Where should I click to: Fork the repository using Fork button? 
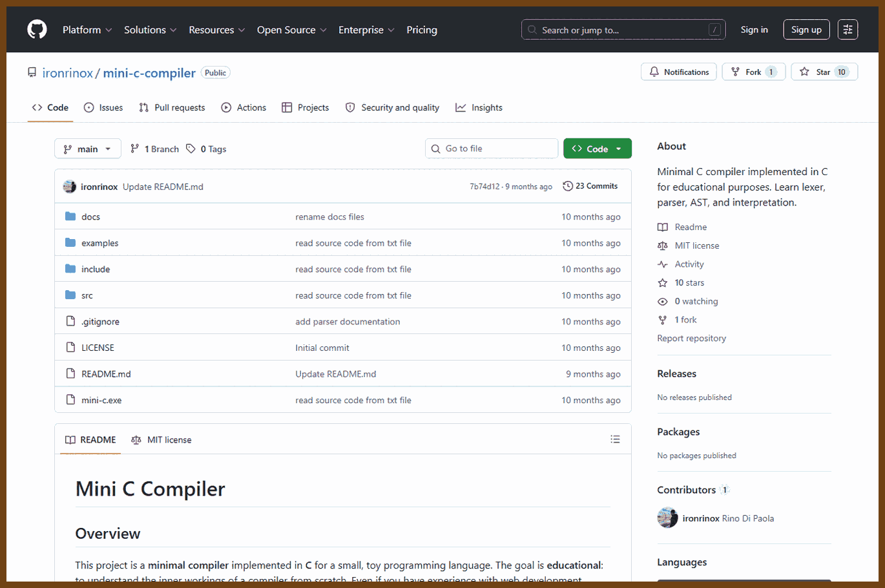point(753,72)
